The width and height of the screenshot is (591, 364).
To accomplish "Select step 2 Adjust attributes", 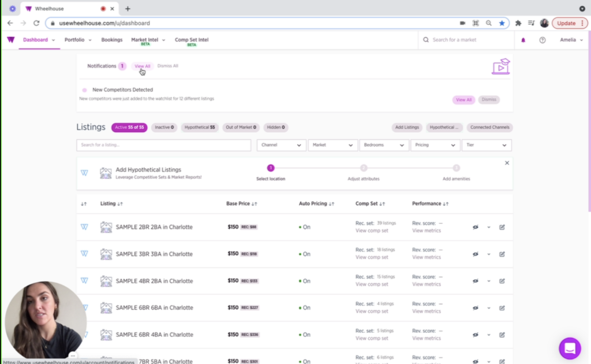I will coord(364,172).
